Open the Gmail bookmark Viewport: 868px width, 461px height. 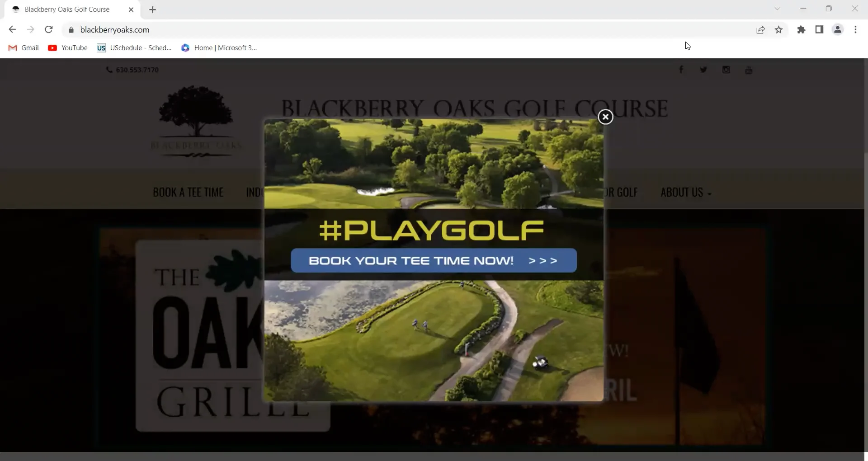(24, 48)
